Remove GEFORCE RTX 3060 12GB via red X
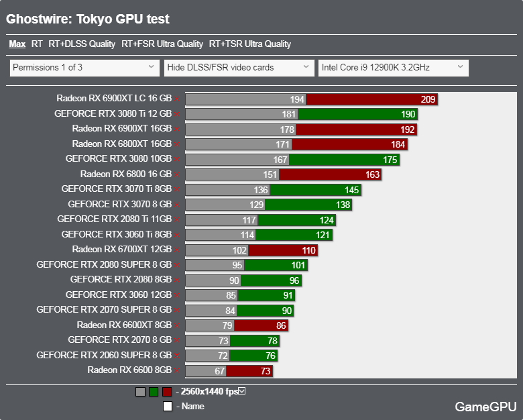 [x=177, y=295]
